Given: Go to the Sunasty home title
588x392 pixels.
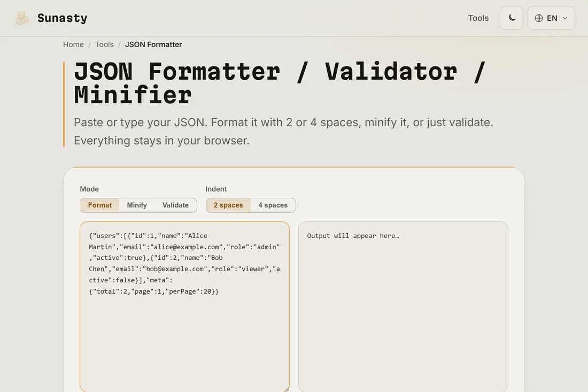Looking at the screenshot, I should tap(62, 18).
